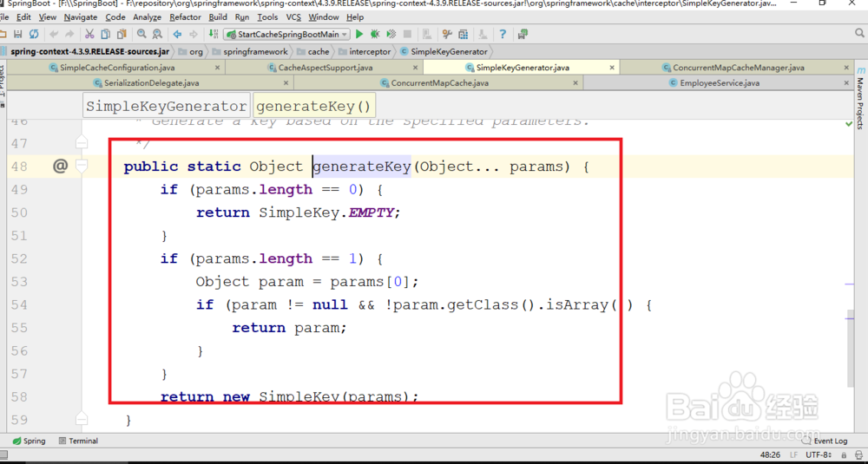Open the run configuration dropdown StartCacheSpringBootMain
This screenshot has height=464, width=868.
pos(286,35)
